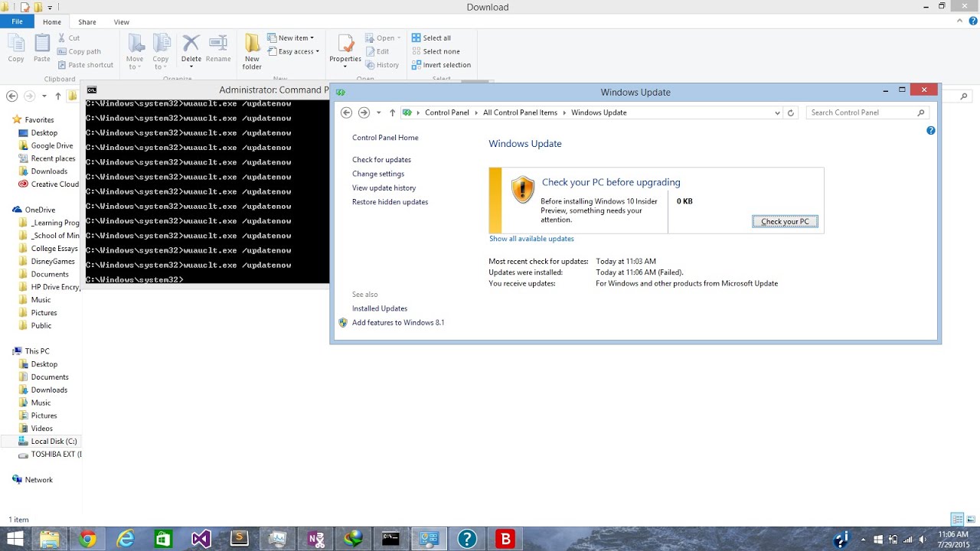Create a New folder from ribbon
980x551 pixels.
[252, 51]
